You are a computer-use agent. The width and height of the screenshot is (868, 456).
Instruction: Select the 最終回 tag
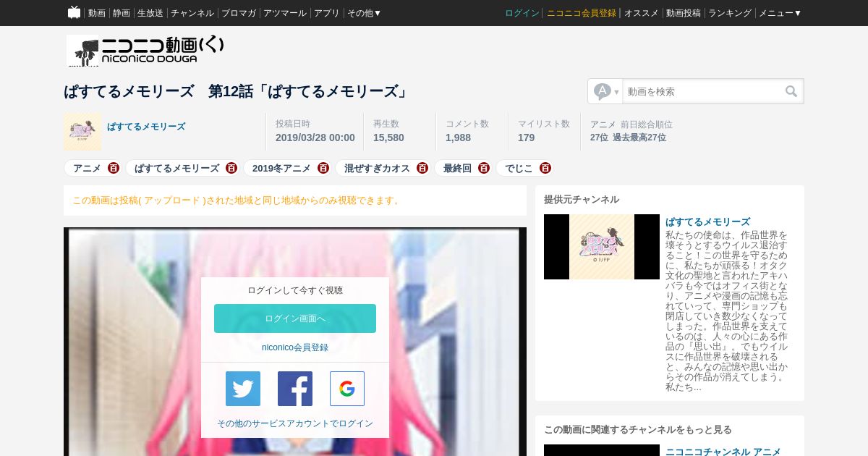click(x=457, y=168)
